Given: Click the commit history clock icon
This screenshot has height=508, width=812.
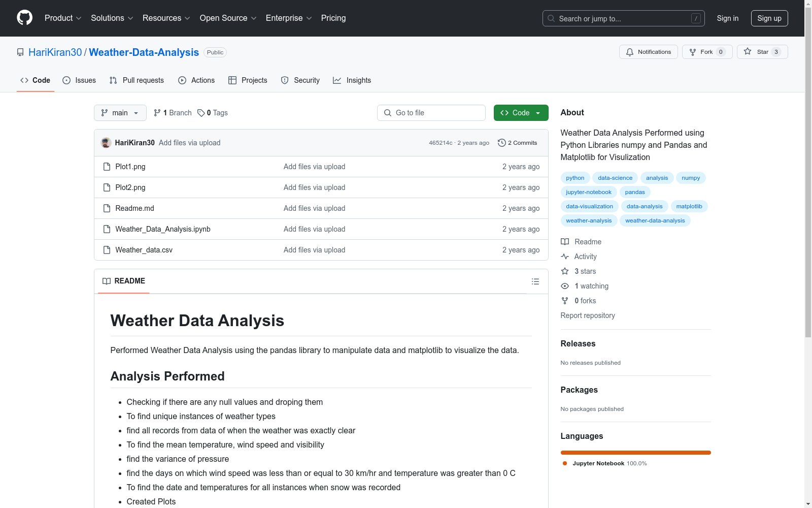Looking at the screenshot, I should click(x=502, y=143).
